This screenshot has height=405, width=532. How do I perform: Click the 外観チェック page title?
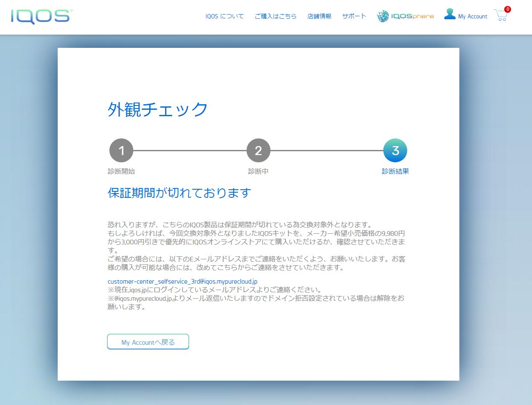(158, 110)
